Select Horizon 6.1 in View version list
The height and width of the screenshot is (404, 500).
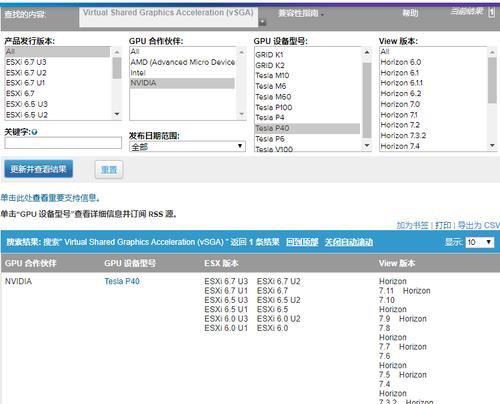[433, 73]
